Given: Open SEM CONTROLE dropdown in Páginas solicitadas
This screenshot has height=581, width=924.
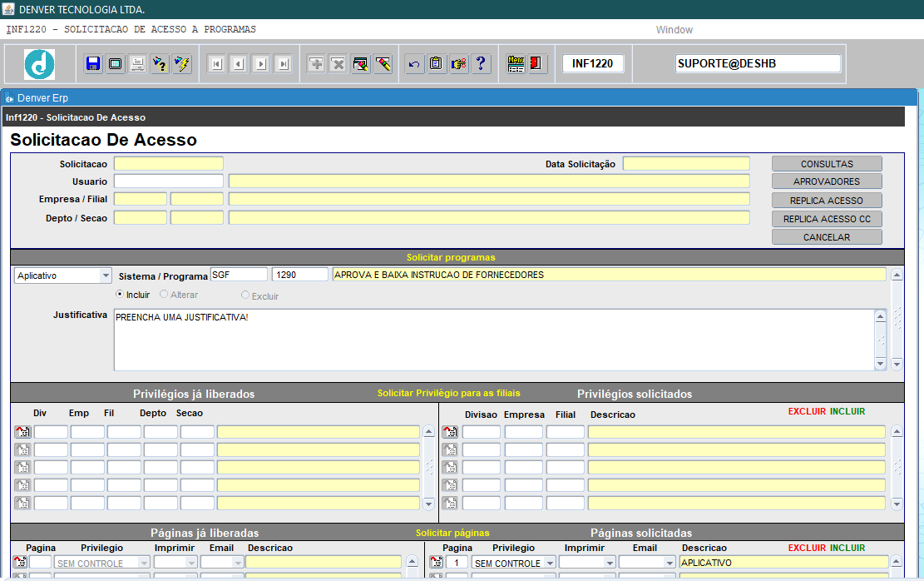Looking at the screenshot, I should coord(550,563).
